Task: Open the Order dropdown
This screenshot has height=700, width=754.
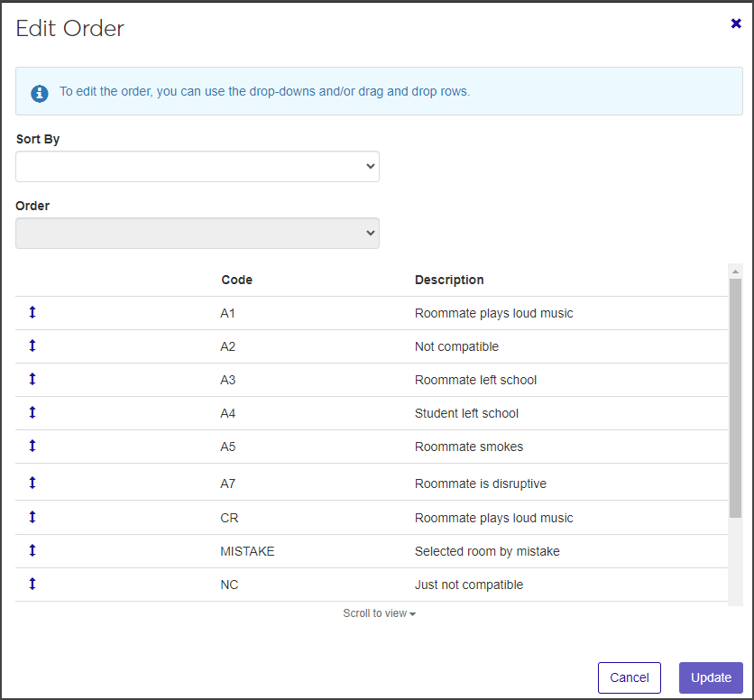Action: [198, 233]
